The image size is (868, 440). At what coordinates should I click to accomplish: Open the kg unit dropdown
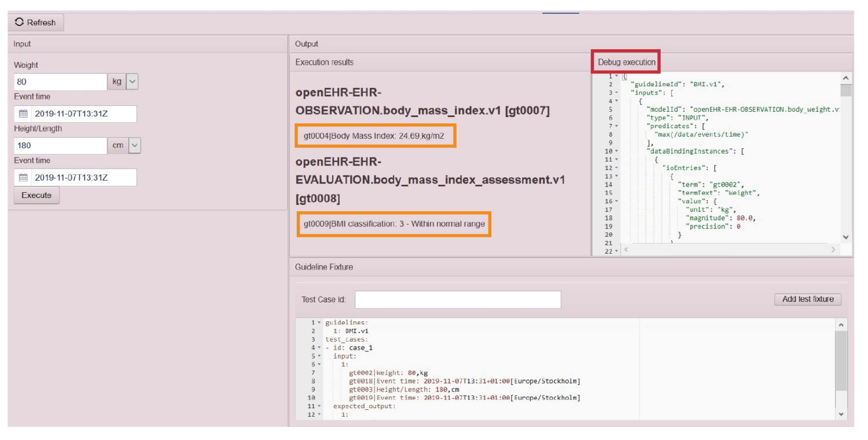point(132,82)
